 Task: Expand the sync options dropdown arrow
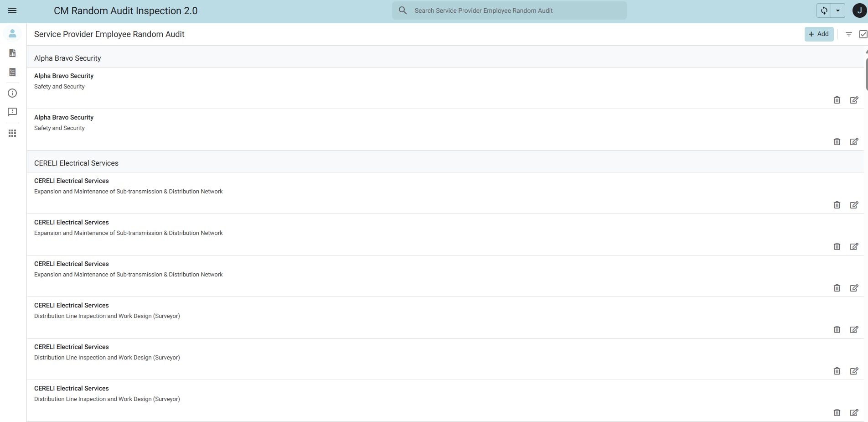[838, 10]
